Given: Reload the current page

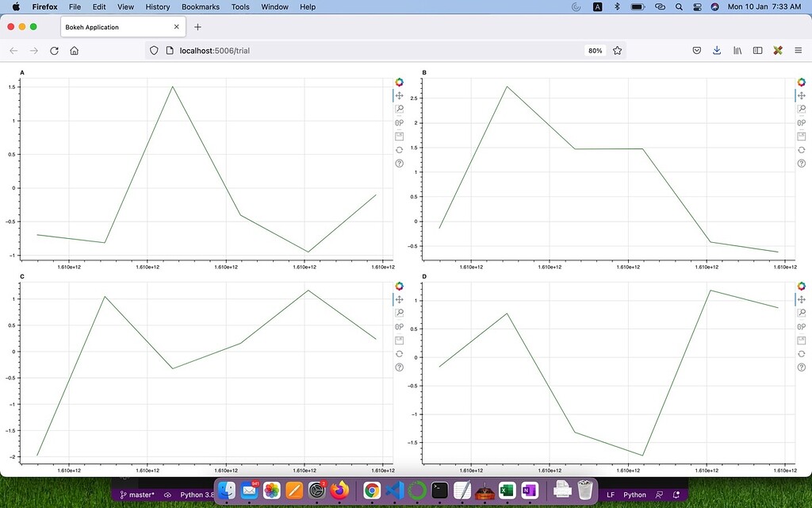Looking at the screenshot, I should pyautogui.click(x=54, y=51).
